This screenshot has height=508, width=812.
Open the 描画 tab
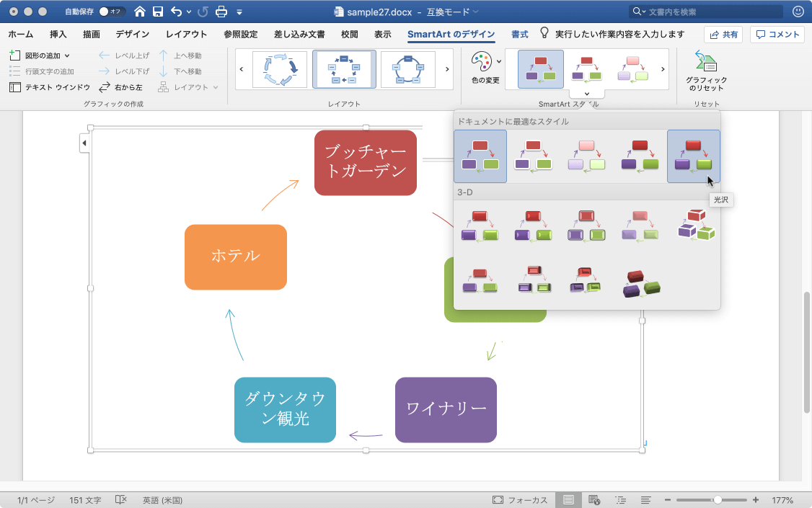[91, 34]
